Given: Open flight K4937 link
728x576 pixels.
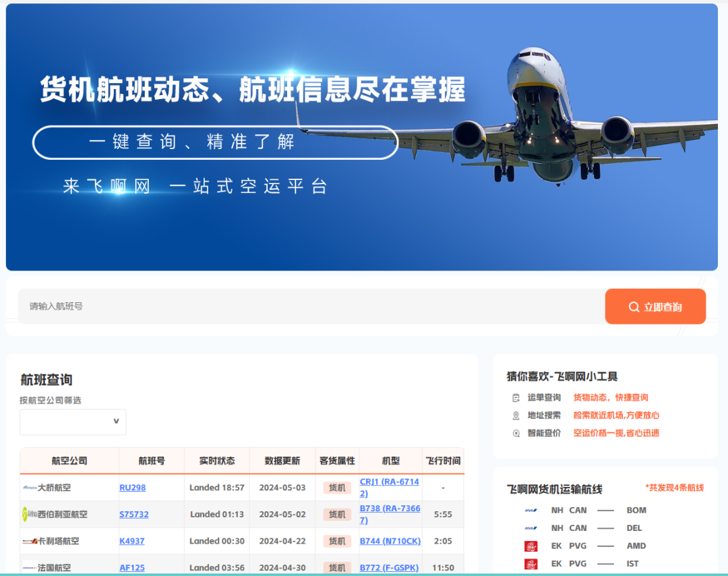Looking at the screenshot, I should point(132,541).
